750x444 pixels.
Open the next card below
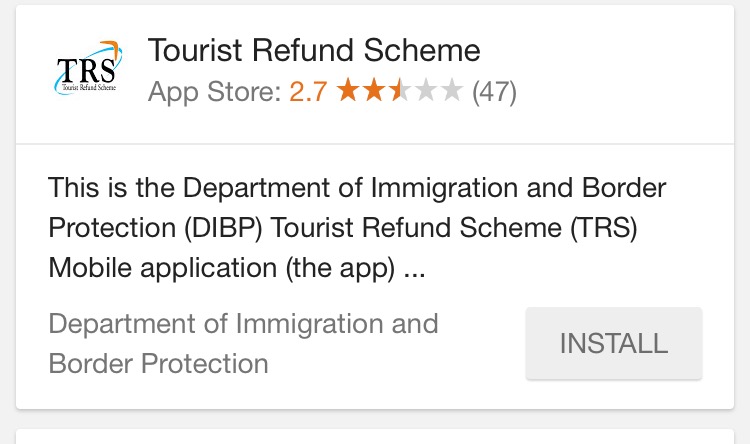[x=375, y=437]
